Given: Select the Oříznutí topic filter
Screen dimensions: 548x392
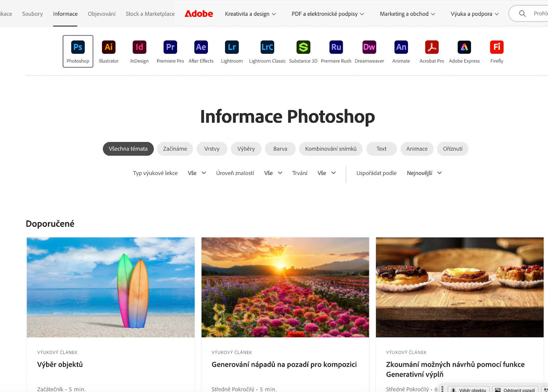Looking at the screenshot, I should 453,149.
